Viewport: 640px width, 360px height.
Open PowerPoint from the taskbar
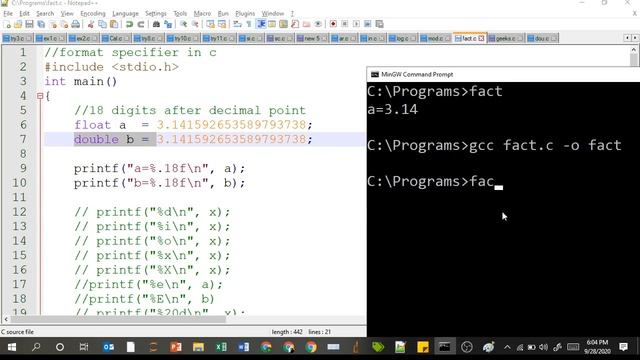pos(176,347)
